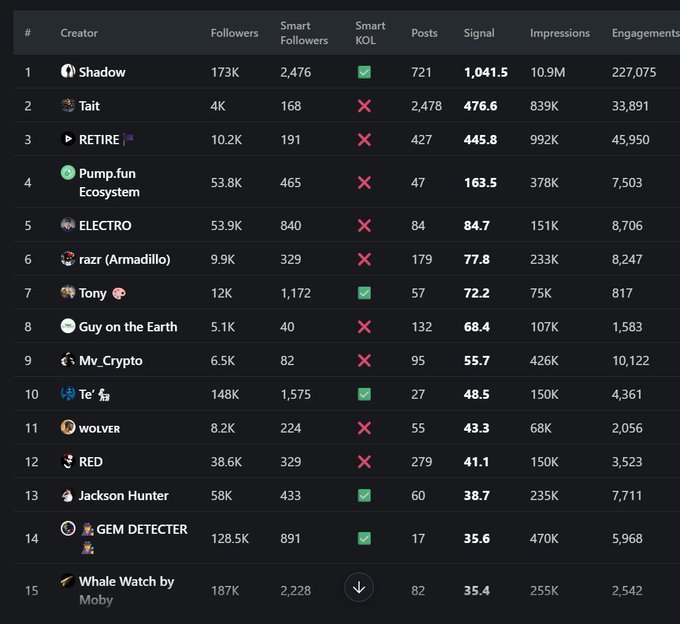Click the scroll-down arrow button
This screenshot has height=624, width=680.
(359, 588)
